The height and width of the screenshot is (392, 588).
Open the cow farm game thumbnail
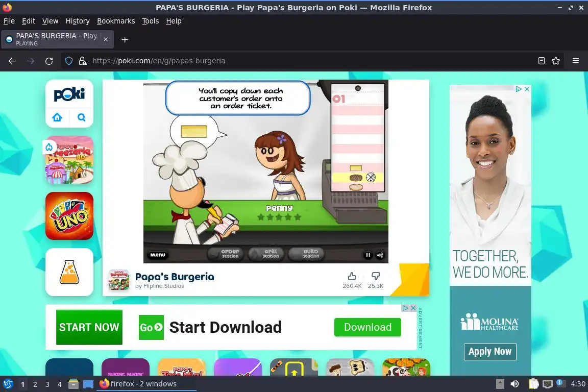pyautogui.click(x=406, y=367)
